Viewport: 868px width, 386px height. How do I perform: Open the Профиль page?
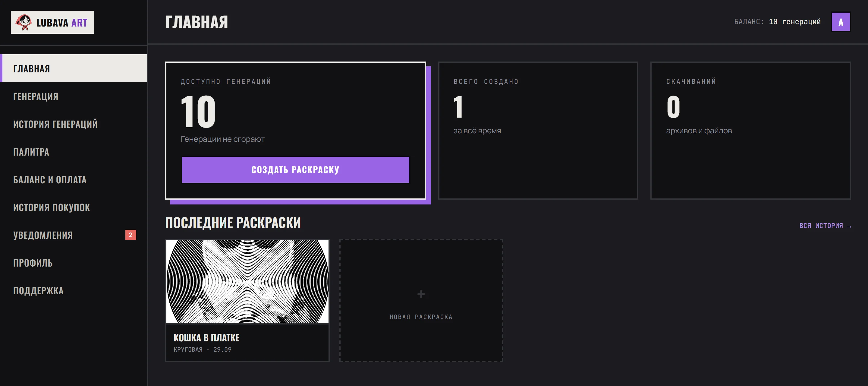74,263
